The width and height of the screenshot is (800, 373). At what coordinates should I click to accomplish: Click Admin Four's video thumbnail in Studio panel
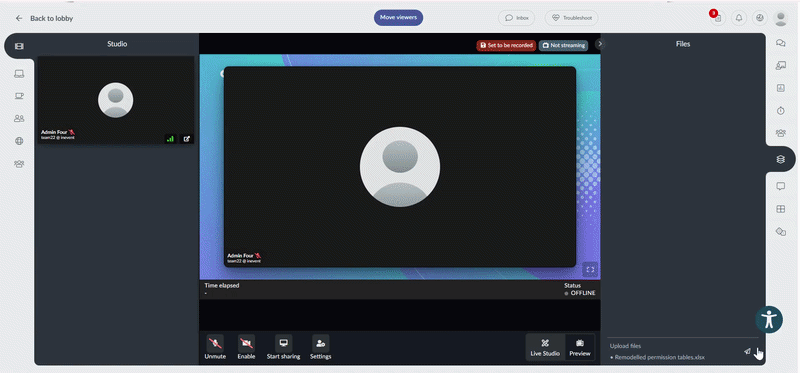(116, 100)
